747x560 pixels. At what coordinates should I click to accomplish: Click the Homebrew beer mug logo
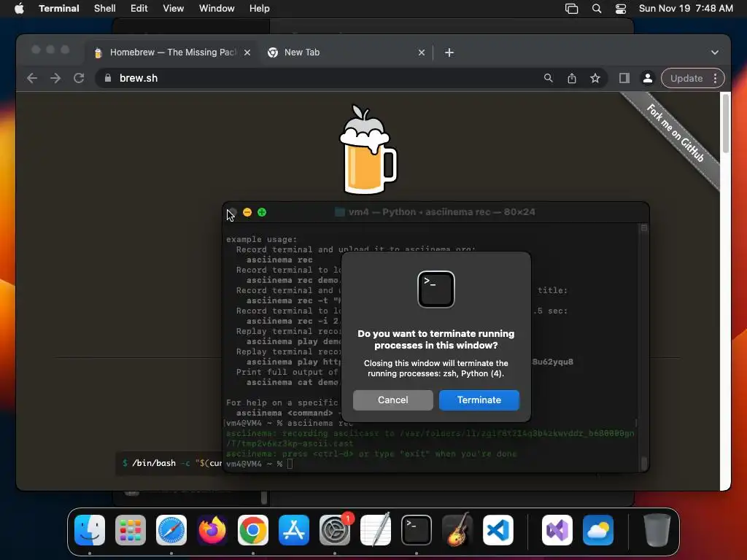pyautogui.click(x=368, y=149)
